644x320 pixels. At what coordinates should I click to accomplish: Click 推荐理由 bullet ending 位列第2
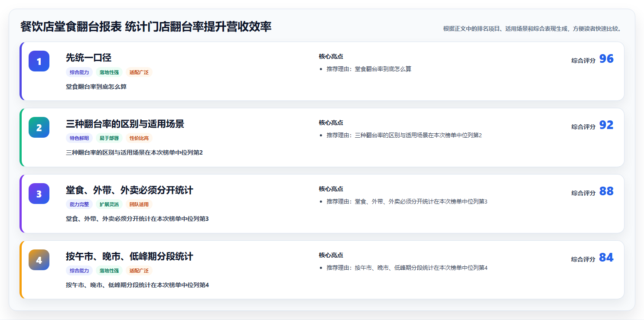coord(404,135)
